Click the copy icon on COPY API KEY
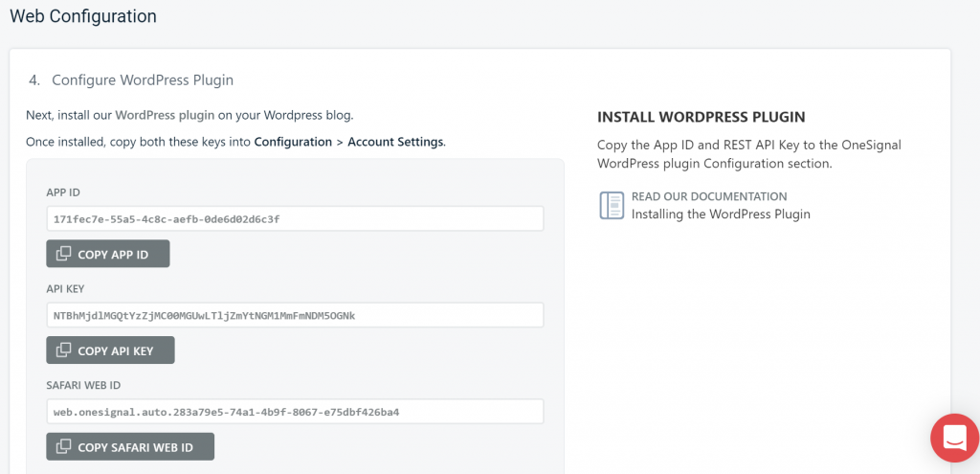This screenshot has width=980, height=474. coord(64,350)
